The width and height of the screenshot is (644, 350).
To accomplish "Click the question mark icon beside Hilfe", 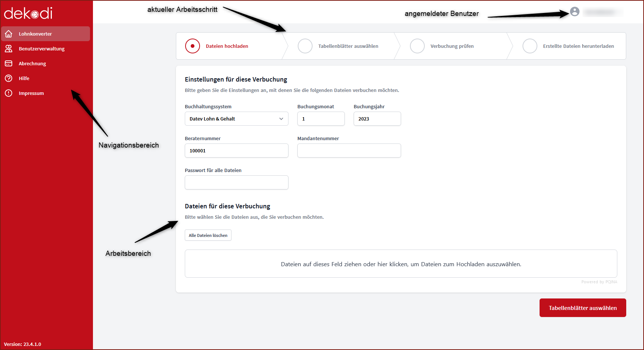I will [x=9, y=78].
